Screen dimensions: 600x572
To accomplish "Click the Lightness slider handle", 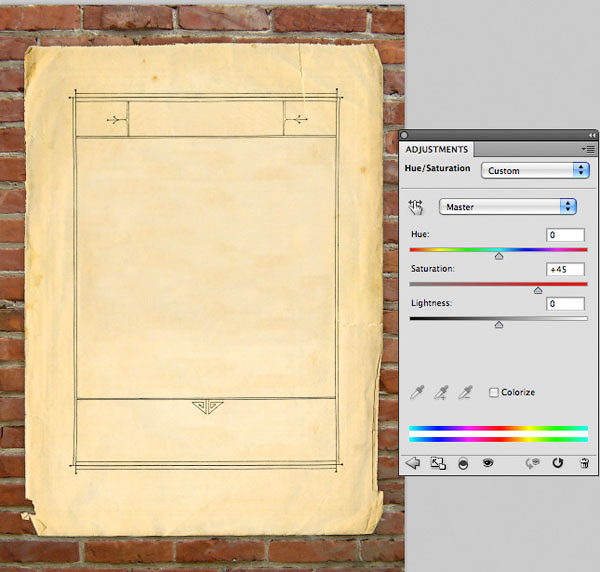I will click(499, 325).
